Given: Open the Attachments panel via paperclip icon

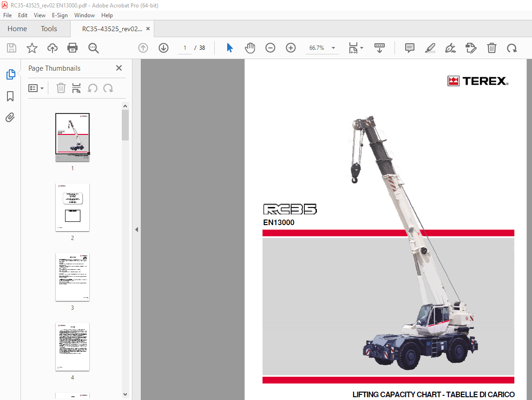Looking at the screenshot, I should (x=10, y=117).
